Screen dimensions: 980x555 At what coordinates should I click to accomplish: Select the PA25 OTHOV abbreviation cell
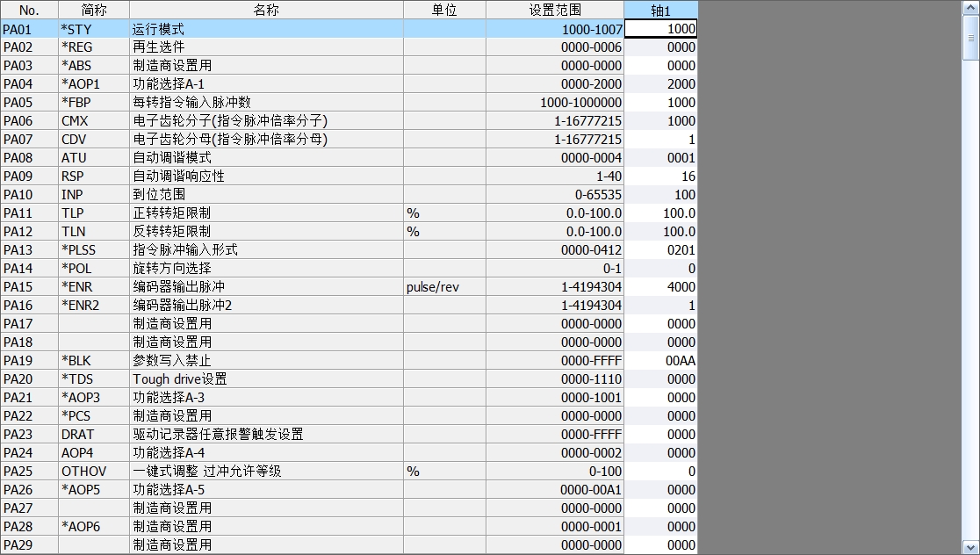pyautogui.click(x=93, y=471)
